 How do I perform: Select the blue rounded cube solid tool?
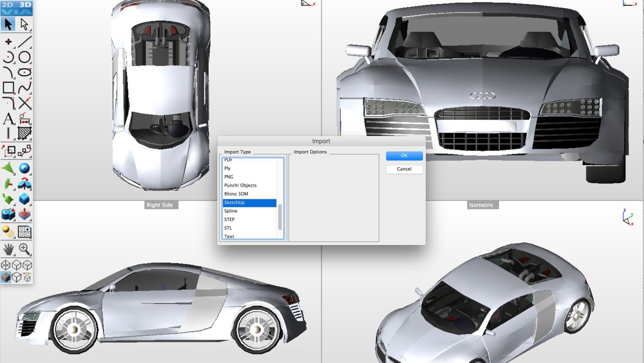(x=24, y=199)
